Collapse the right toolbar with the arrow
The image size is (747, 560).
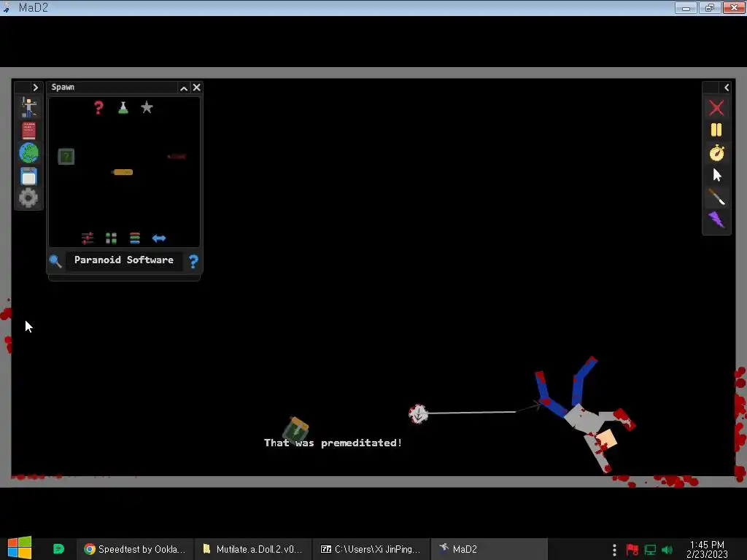tap(726, 87)
